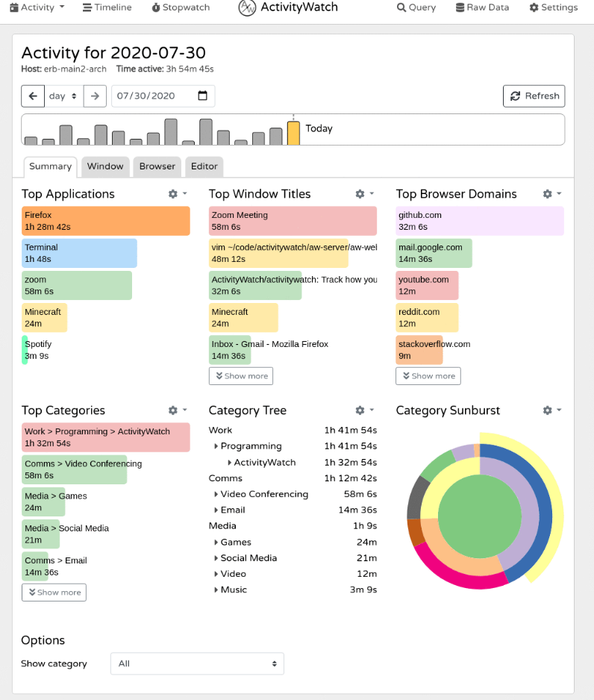
Task: Click Comms > Video Conferencing category bar
Action: pos(82,469)
